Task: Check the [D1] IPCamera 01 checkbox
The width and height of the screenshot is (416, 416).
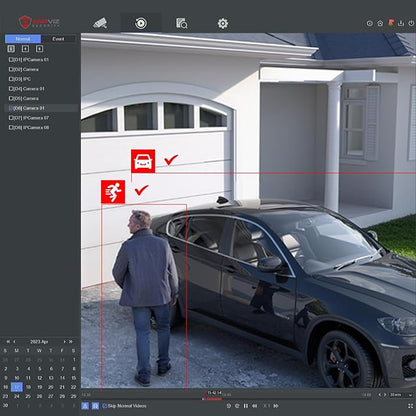Action: (11, 60)
